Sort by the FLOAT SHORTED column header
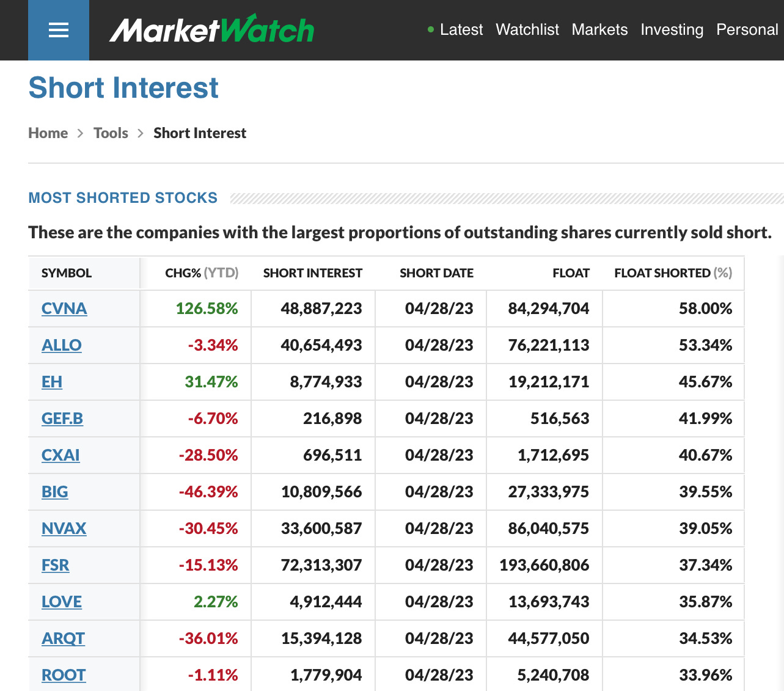This screenshot has height=691, width=784. pos(672,273)
